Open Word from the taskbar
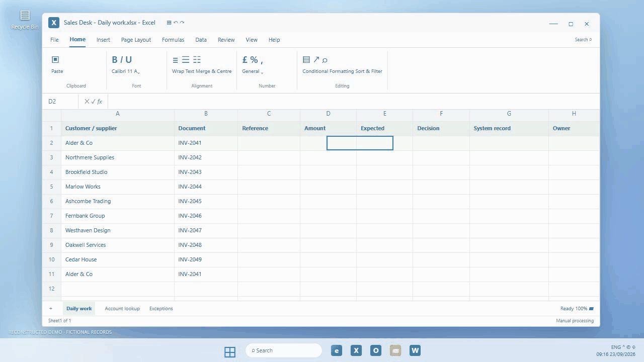 [415, 351]
